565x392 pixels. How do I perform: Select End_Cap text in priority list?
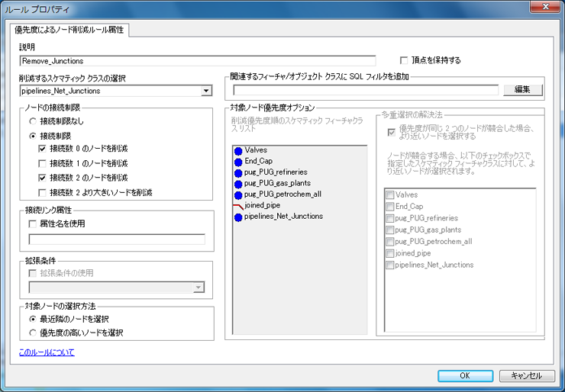[258, 161]
